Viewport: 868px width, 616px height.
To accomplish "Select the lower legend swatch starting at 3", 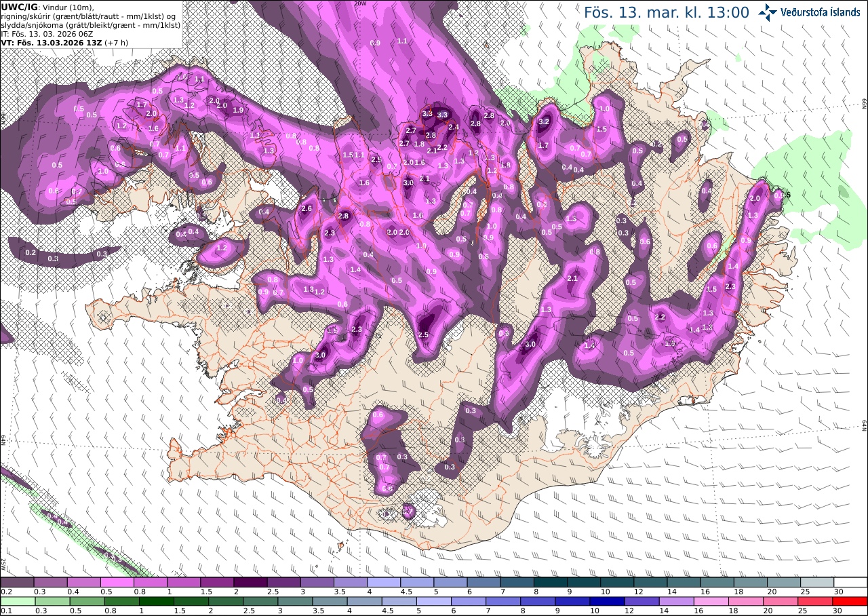I will coord(296,601).
